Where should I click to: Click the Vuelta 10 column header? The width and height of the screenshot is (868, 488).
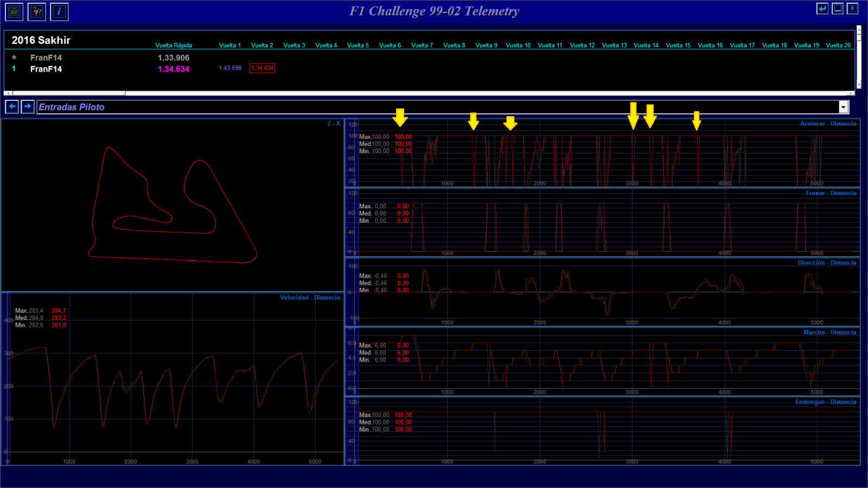518,46
